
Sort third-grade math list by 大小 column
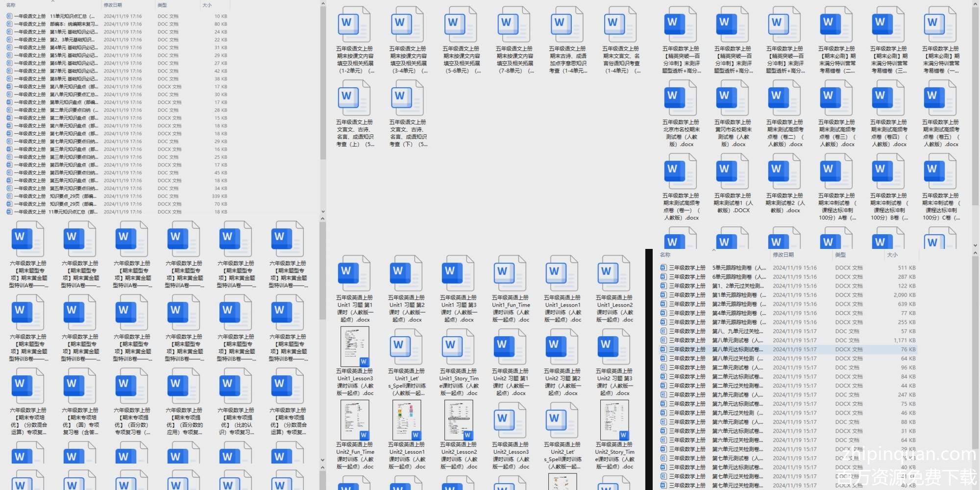click(x=892, y=255)
